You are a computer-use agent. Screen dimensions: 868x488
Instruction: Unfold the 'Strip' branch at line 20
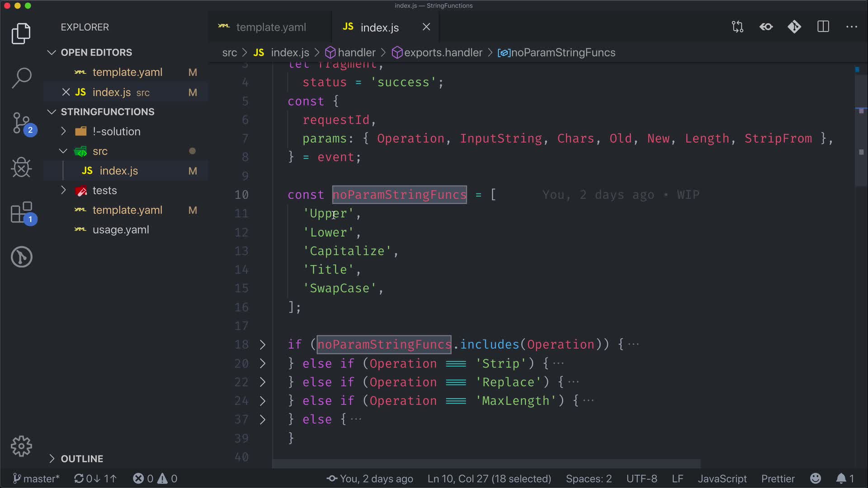pyautogui.click(x=263, y=364)
